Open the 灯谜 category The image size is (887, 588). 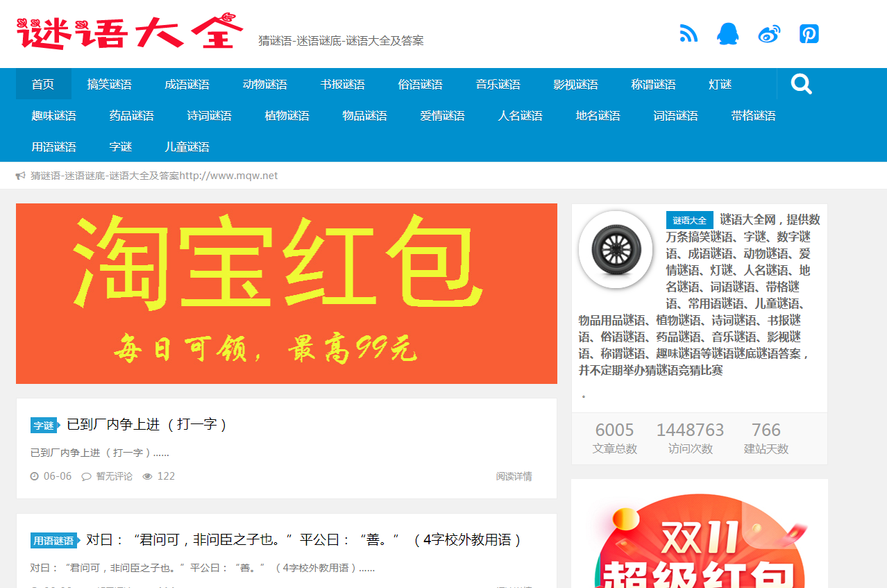tap(720, 84)
